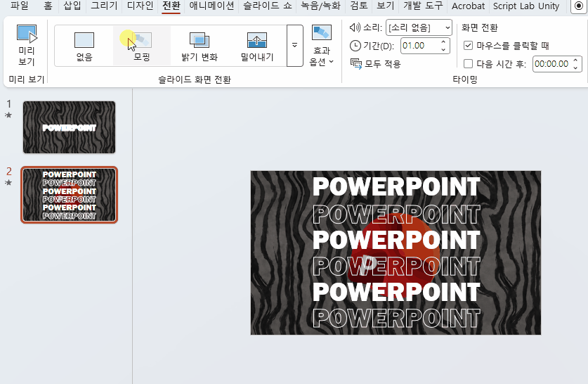Enable 다음 시간 후 checkbox

[468, 64]
